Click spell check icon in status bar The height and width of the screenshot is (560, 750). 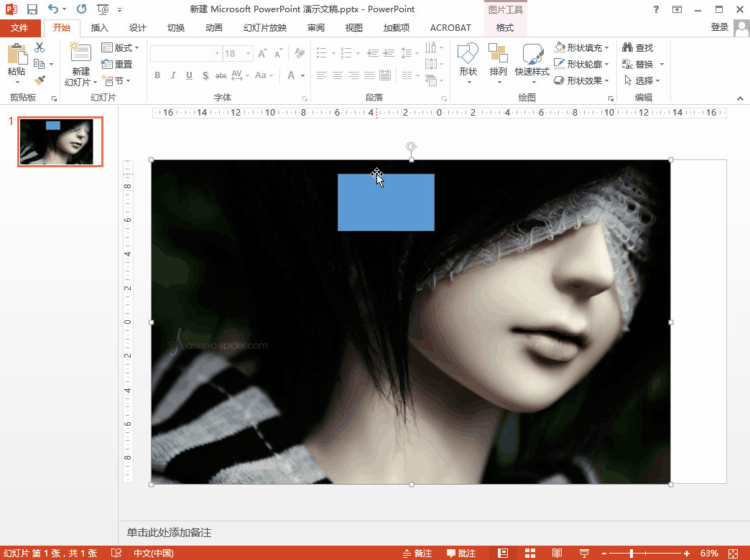point(116,554)
